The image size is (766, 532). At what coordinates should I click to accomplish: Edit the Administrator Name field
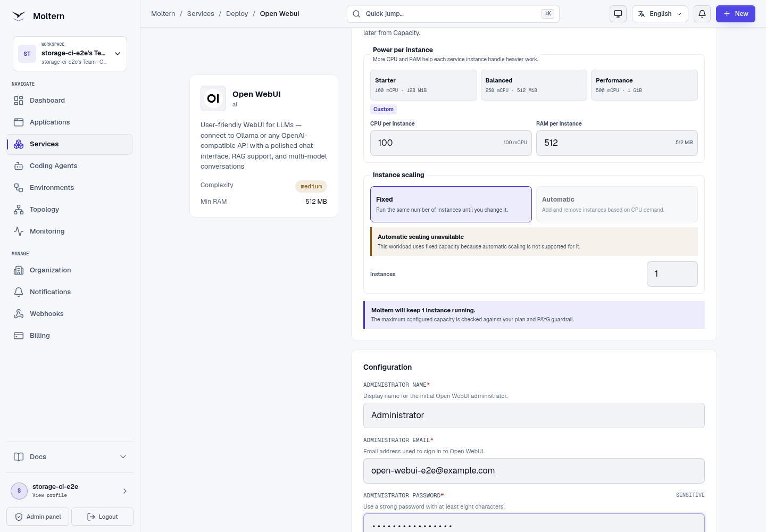point(534,415)
